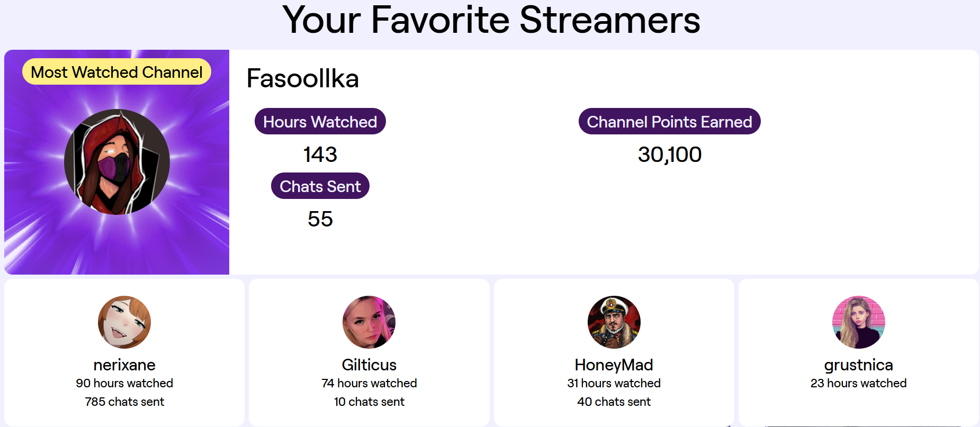Open the nerixane channel name

124,365
